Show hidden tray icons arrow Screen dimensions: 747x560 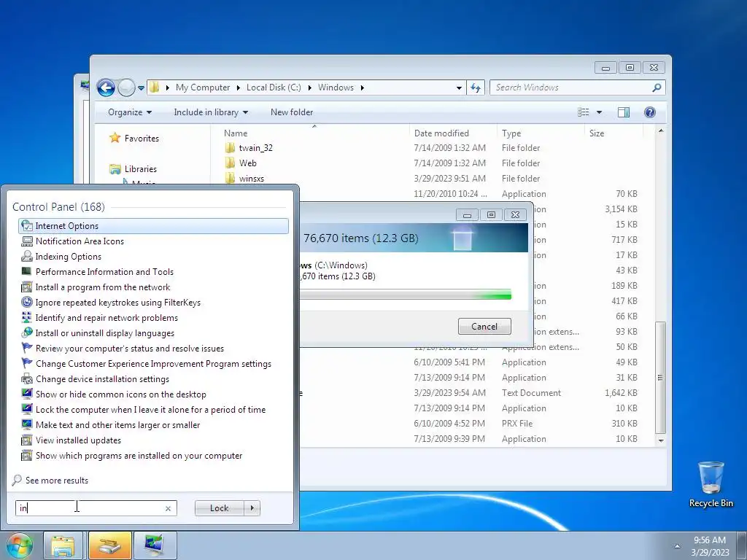coord(677,545)
